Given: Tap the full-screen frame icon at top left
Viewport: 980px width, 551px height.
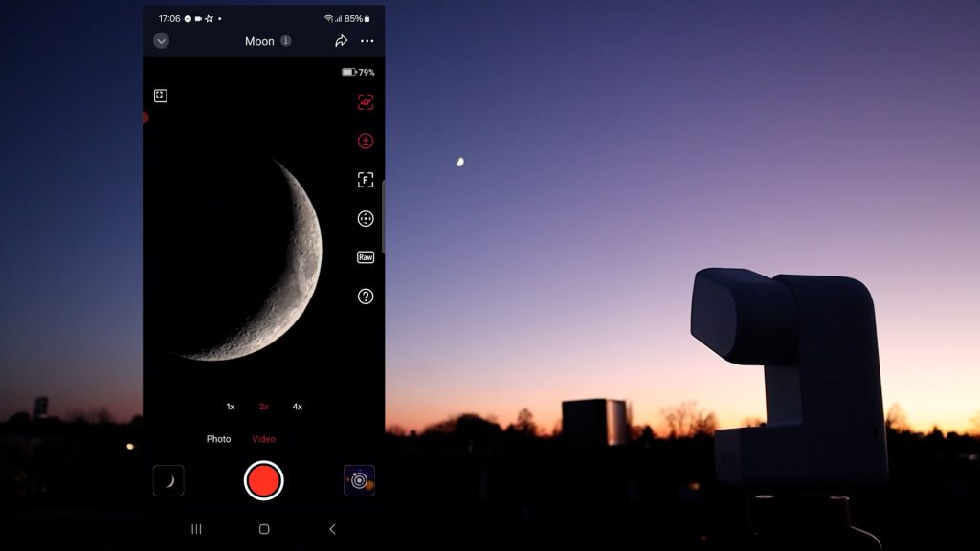Looking at the screenshot, I should [x=161, y=96].
